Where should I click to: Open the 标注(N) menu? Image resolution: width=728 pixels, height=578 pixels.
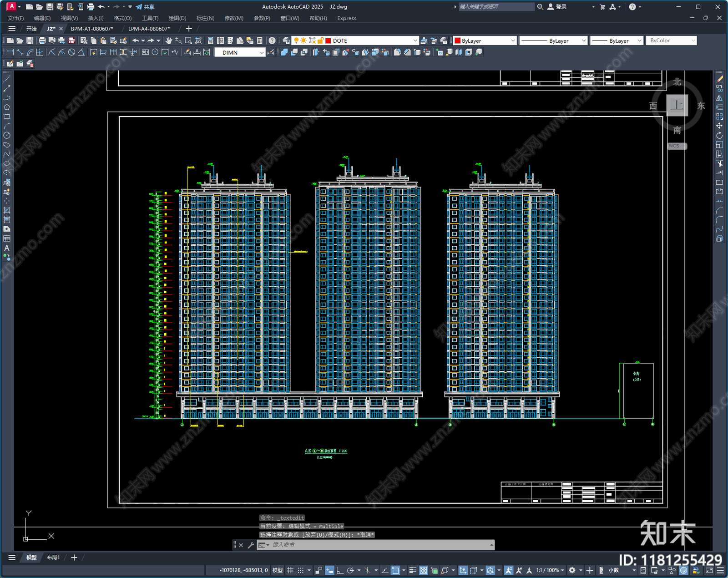coord(205,18)
